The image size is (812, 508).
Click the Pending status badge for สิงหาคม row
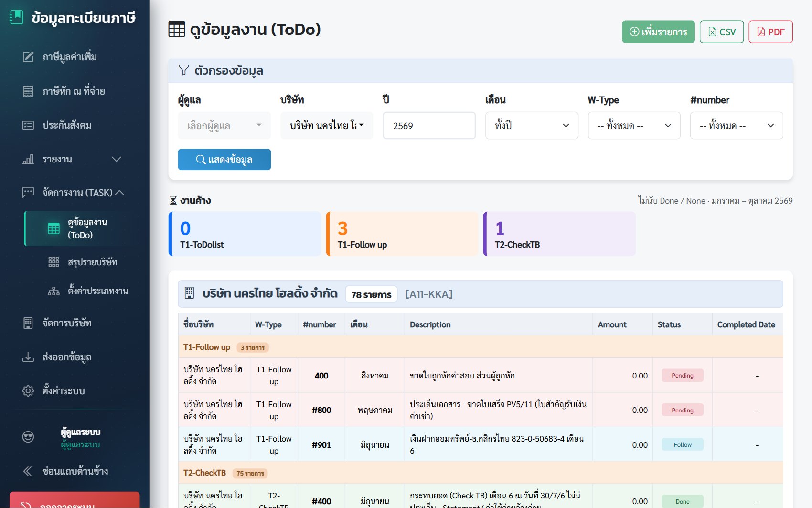682,376
